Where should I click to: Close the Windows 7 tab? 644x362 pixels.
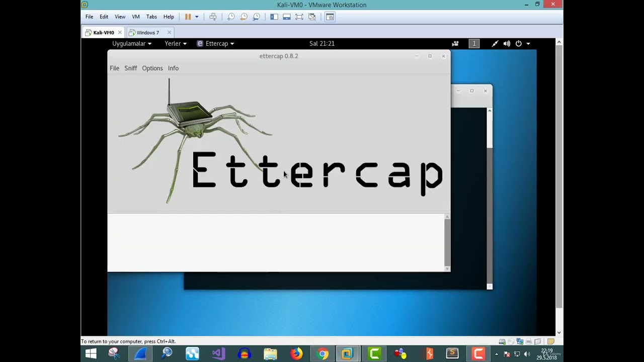169,33
